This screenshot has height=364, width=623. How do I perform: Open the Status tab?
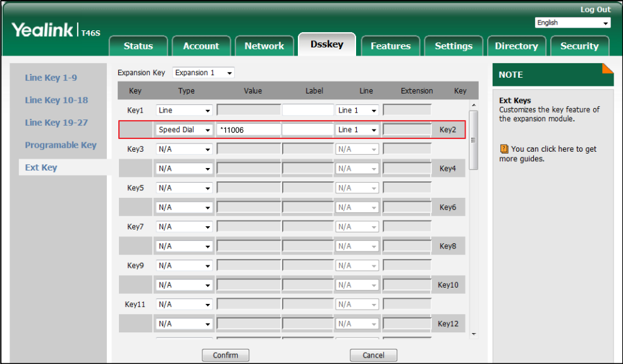[139, 45]
